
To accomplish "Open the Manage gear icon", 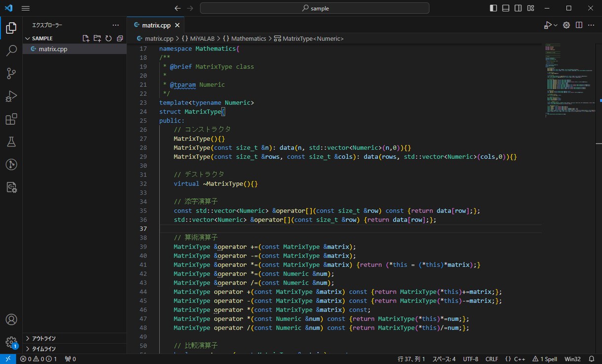I will [11, 342].
